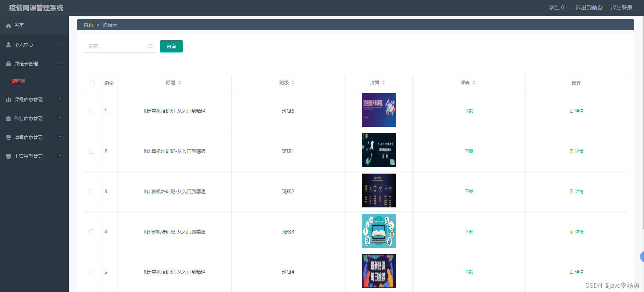Toggle the select-all checkbox in table header
The image size is (644, 292).
point(92,83)
